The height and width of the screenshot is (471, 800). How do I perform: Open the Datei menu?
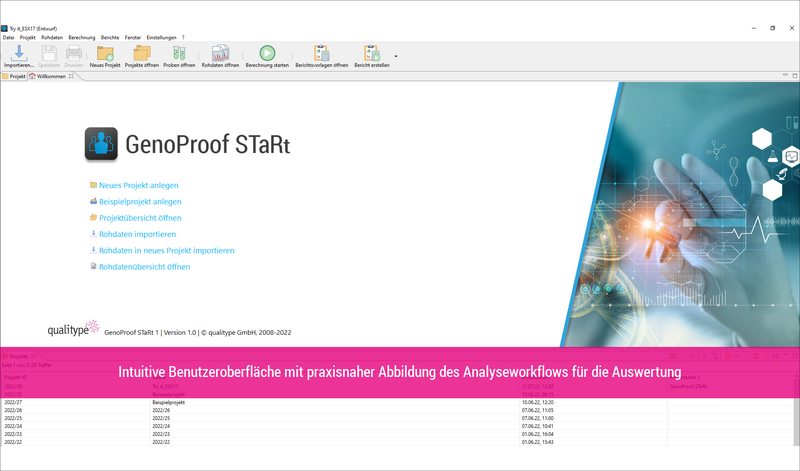coord(9,37)
